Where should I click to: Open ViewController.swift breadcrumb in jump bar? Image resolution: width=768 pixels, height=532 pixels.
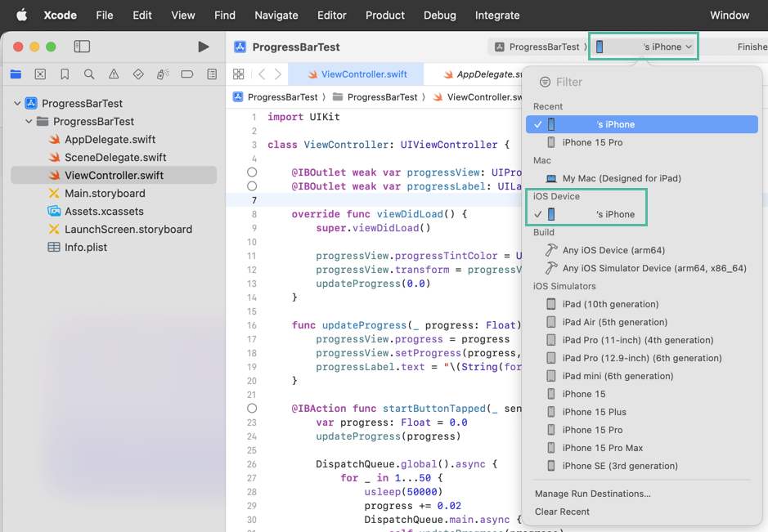(x=478, y=97)
